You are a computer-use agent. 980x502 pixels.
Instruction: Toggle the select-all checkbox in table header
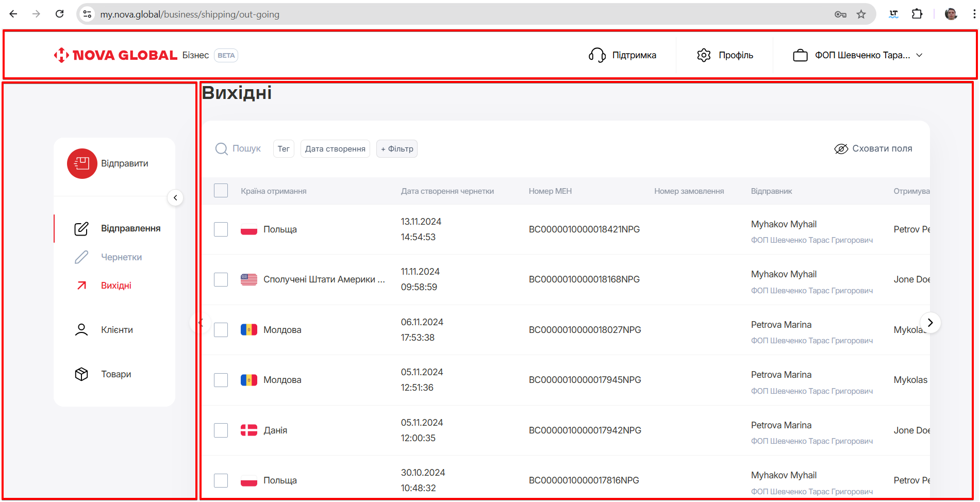tap(221, 191)
